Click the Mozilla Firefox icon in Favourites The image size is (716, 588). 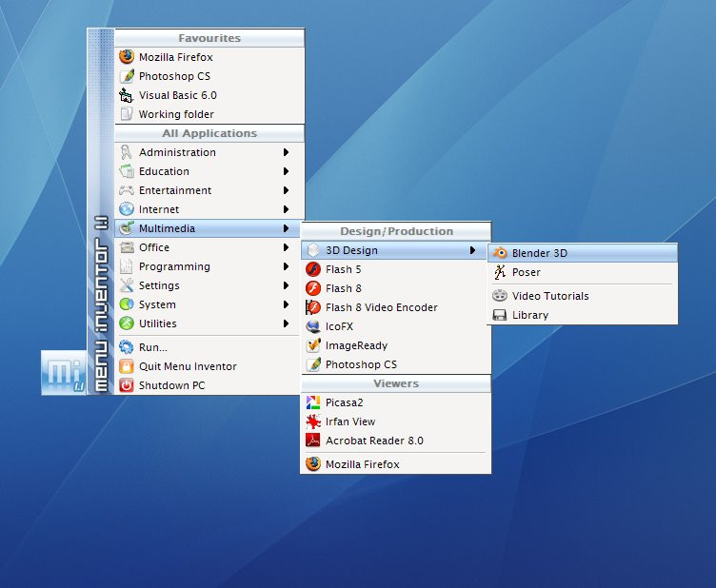point(127,57)
